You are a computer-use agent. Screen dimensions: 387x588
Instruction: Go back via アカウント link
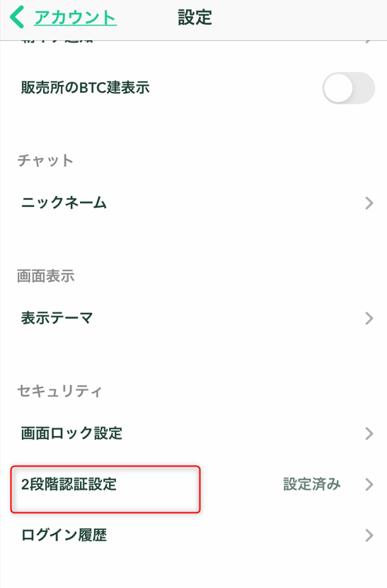pyautogui.click(x=76, y=18)
